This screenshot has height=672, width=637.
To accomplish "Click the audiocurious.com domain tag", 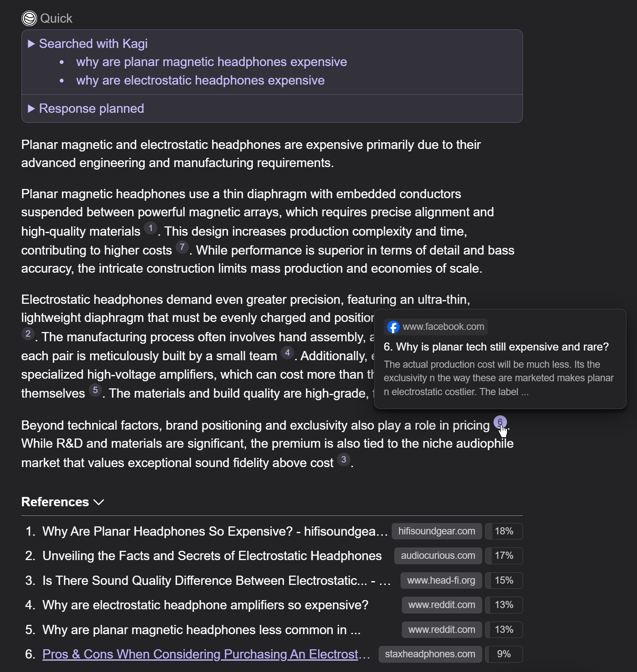I will (438, 556).
